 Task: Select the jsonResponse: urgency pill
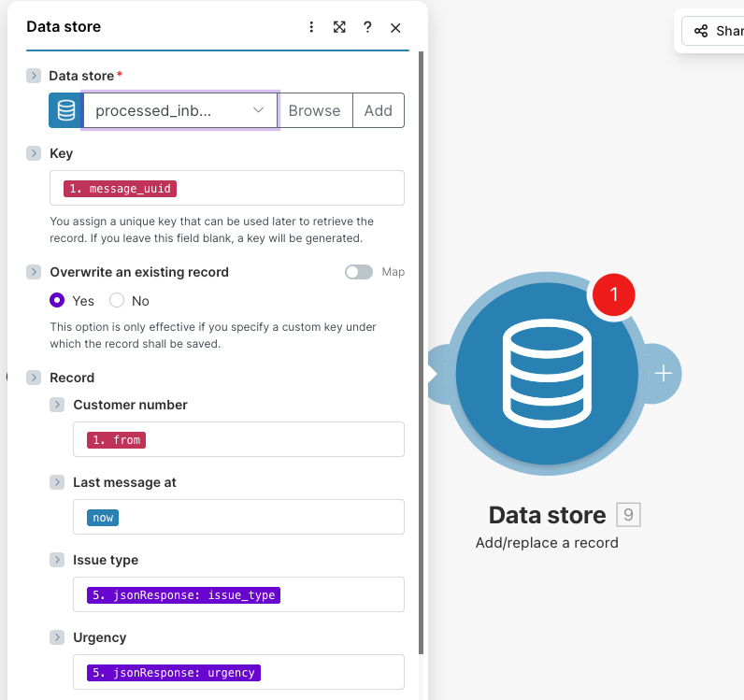point(174,673)
